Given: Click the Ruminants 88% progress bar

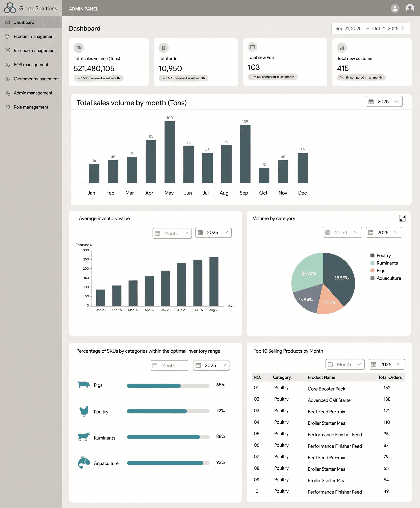Looking at the screenshot, I should (168, 437).
